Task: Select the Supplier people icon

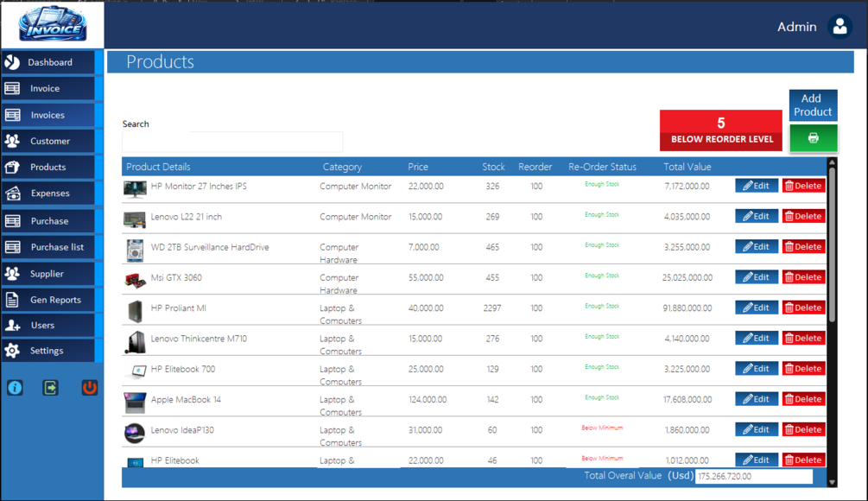Action: (12, 273)
